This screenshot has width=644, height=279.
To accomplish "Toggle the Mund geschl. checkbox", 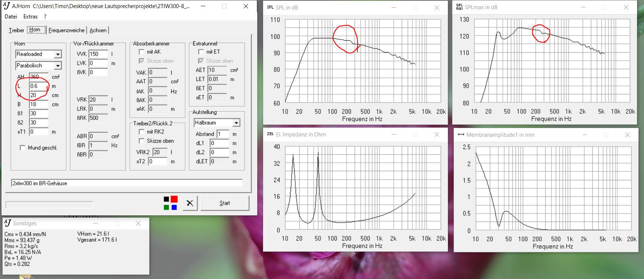I will tap(23, 148).
